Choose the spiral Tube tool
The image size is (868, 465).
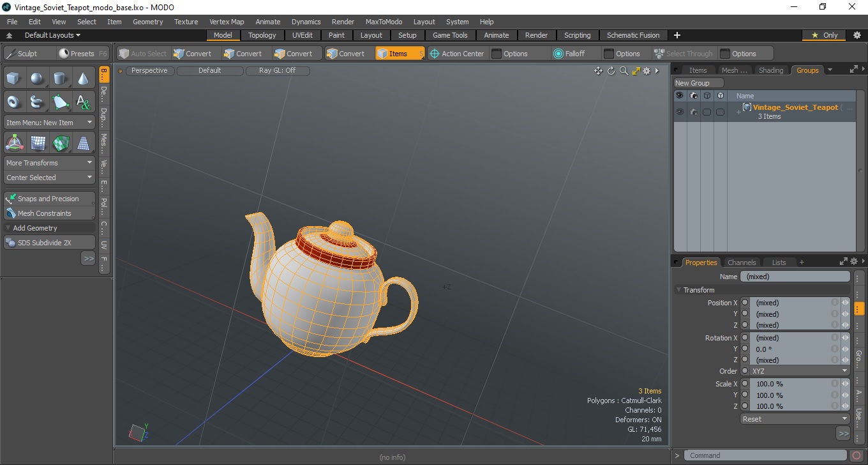tap(37, 102)
